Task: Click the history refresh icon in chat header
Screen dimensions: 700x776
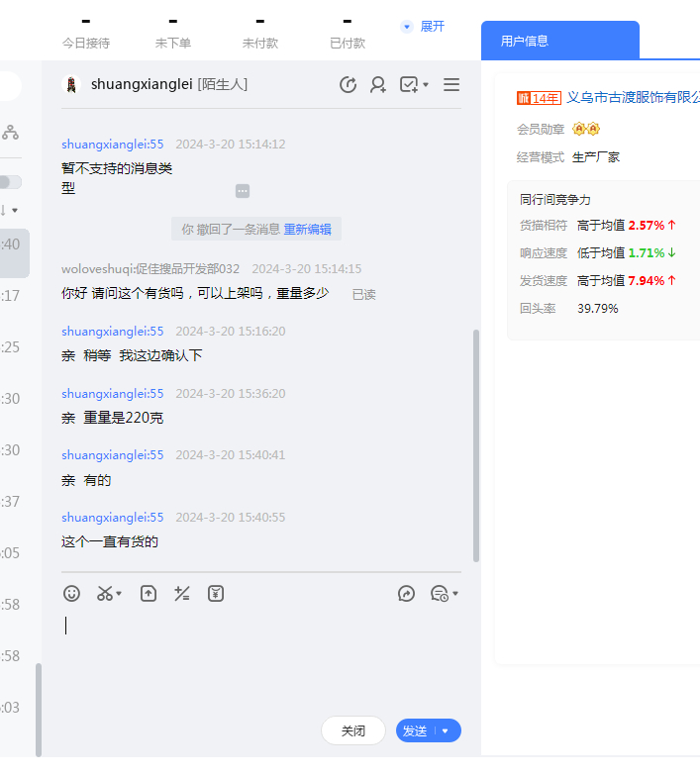Action: (348, 85)
